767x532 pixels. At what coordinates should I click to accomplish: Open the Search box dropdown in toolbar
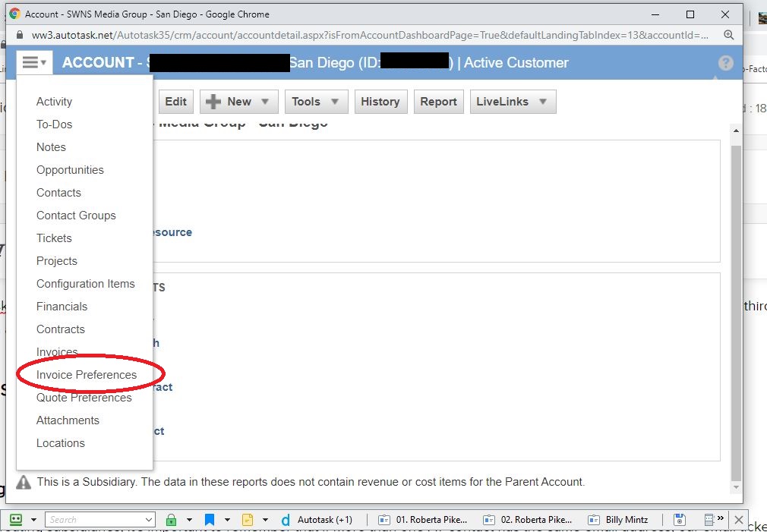pyautogui.click(x=149, y=520)
